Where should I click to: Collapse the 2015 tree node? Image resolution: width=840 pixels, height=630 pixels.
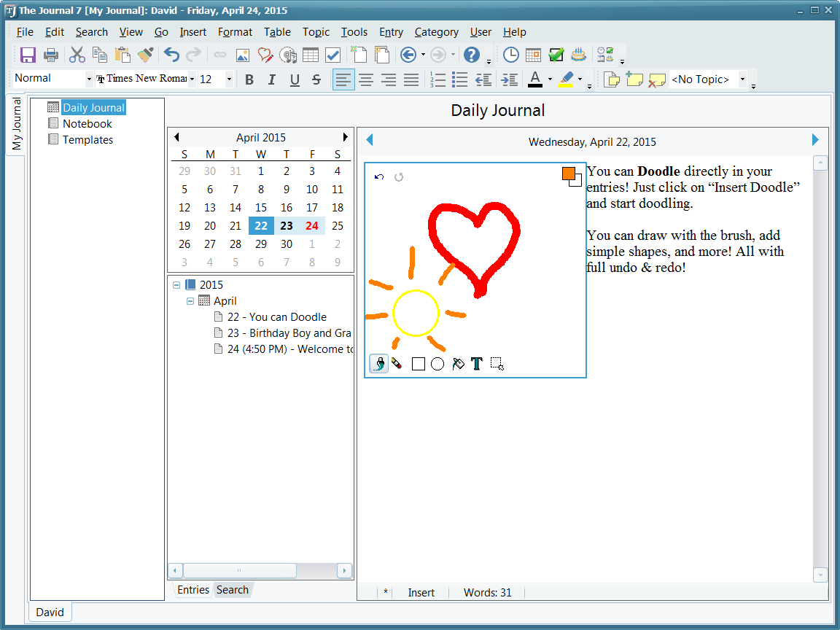(x=176, y=285)
